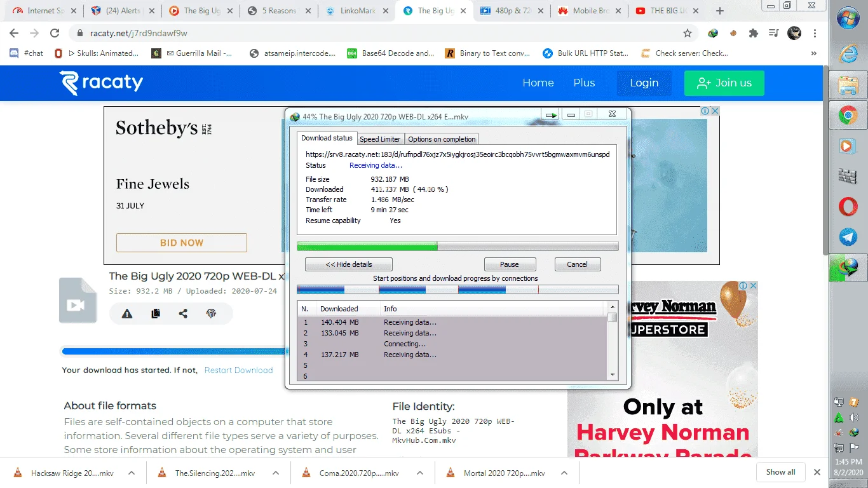868x488 pixels.
Task: Show more bookmarks via the overflow chevron
Action: (814, 53)
